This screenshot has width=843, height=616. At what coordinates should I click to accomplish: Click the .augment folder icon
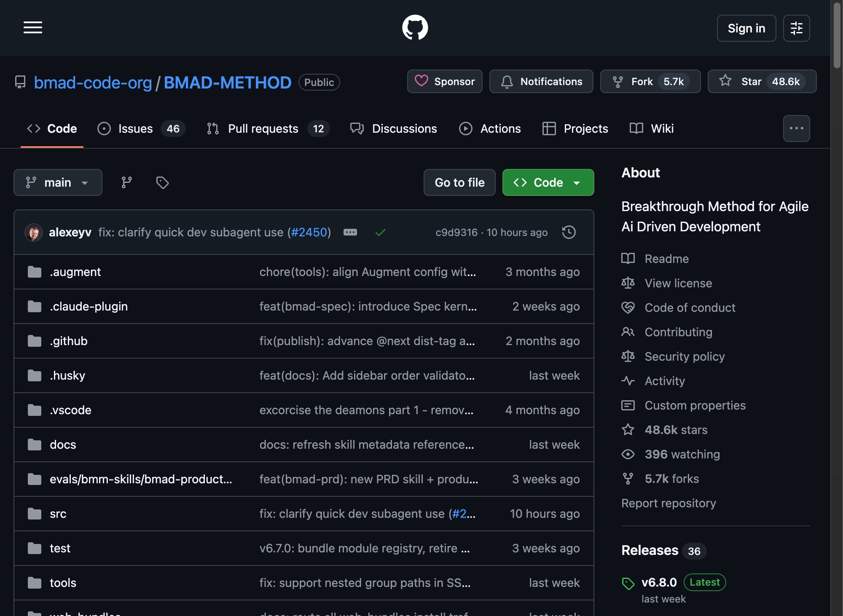click(x=35, y=272)
